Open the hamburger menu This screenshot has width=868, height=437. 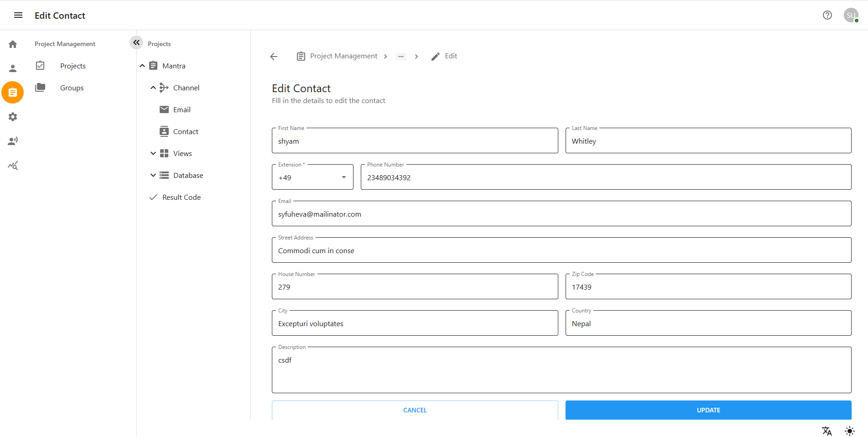[18, 15]
